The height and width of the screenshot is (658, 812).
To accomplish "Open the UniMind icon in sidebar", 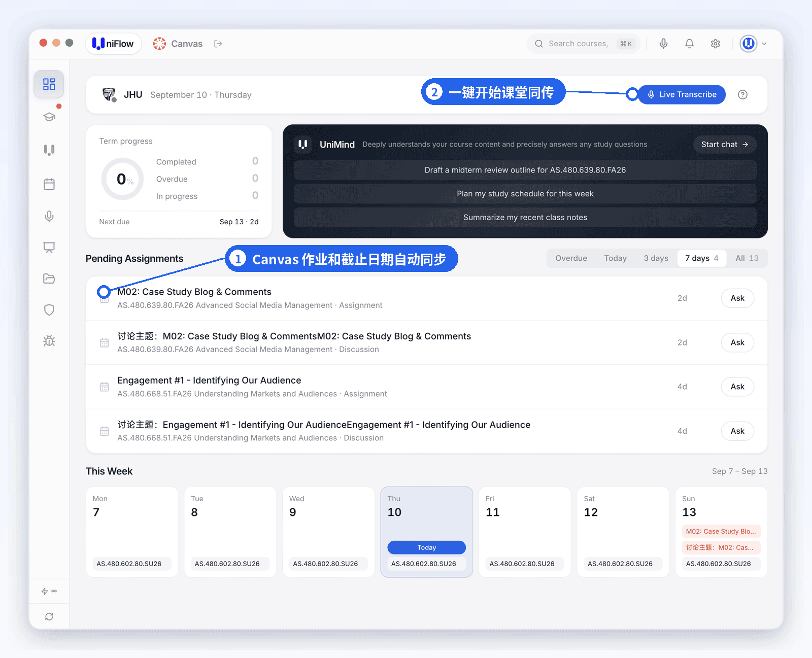I will point(49,150).
